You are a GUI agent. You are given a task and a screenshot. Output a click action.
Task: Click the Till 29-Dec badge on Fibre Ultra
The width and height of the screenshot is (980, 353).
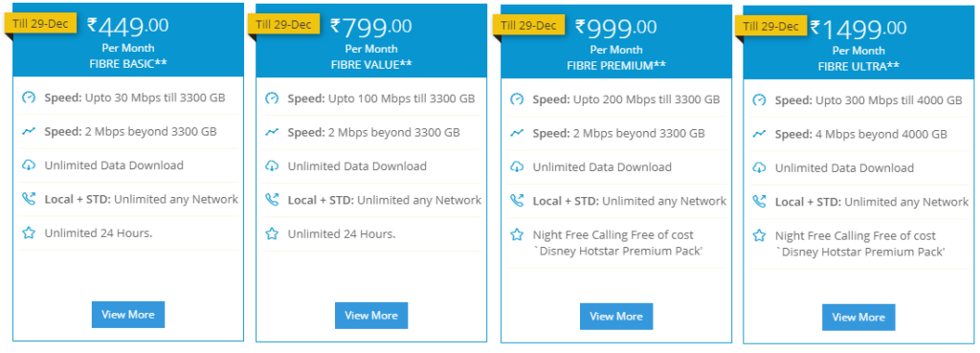[x=770, y=26]
